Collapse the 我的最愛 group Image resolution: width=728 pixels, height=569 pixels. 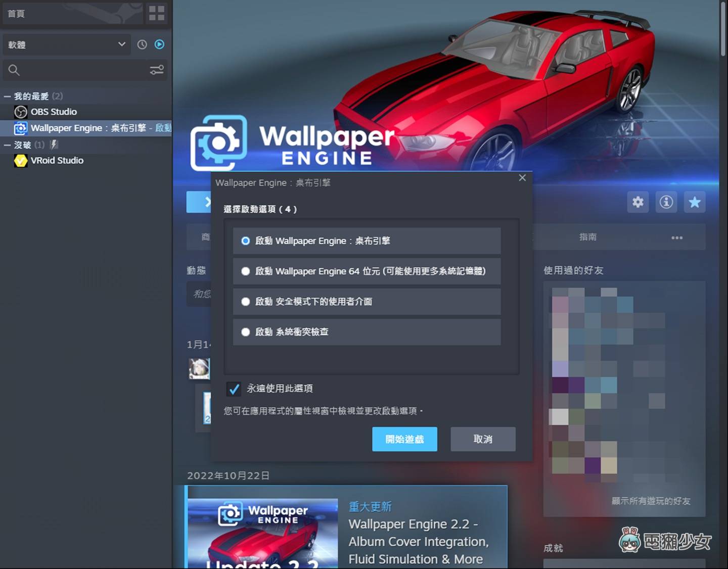7,96
